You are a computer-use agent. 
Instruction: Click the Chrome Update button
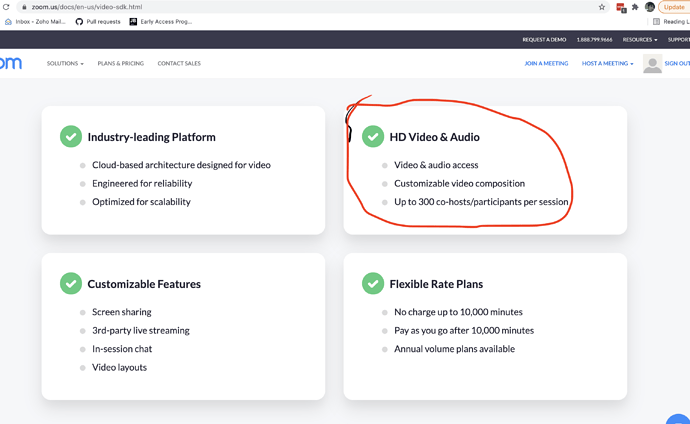click(x=674, y=7)
